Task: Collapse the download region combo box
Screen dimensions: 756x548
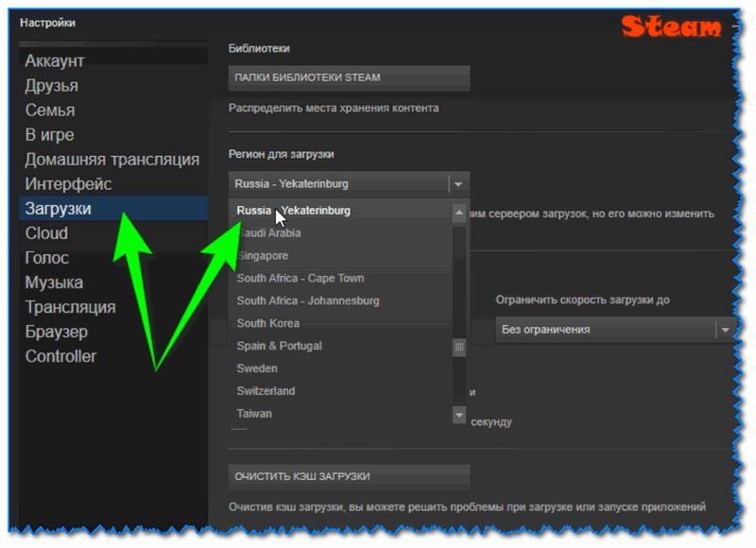Action: click(x=349, y=183)
